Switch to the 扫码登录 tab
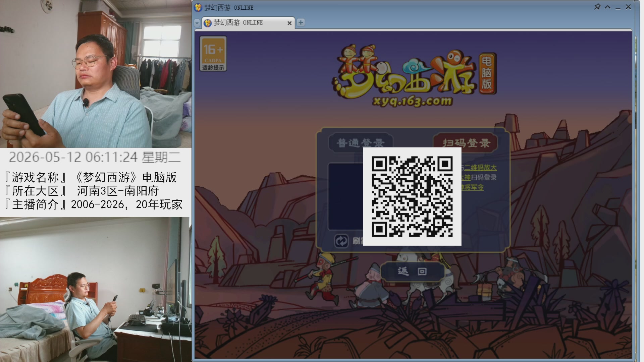Screen dimensions: 644x362 coord(466,143)
